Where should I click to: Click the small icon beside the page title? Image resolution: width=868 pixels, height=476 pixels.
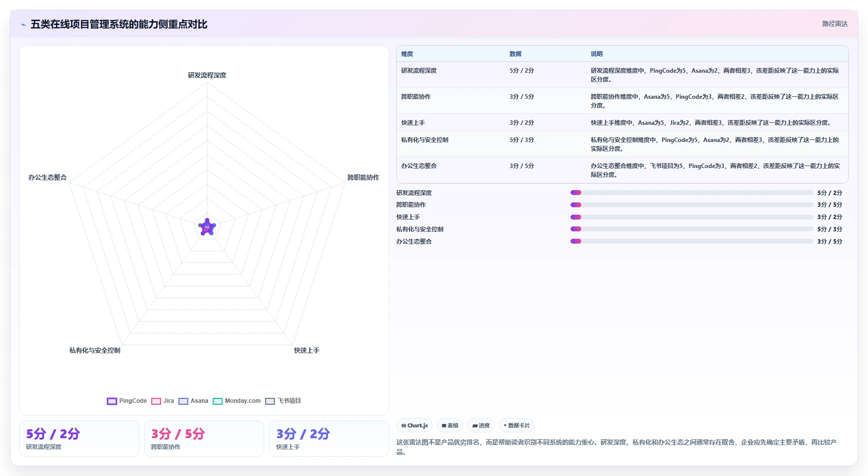(x=23, y=25)
